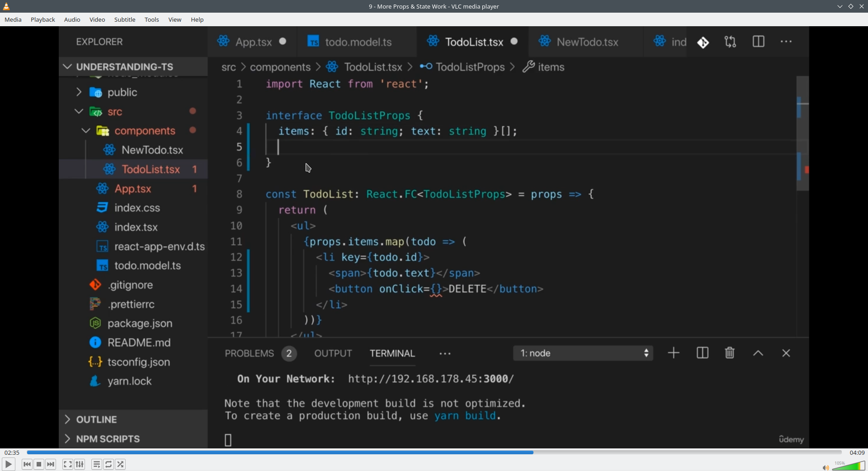
Task: Toggle random shuffle in VLC
Action: point(120,464)
